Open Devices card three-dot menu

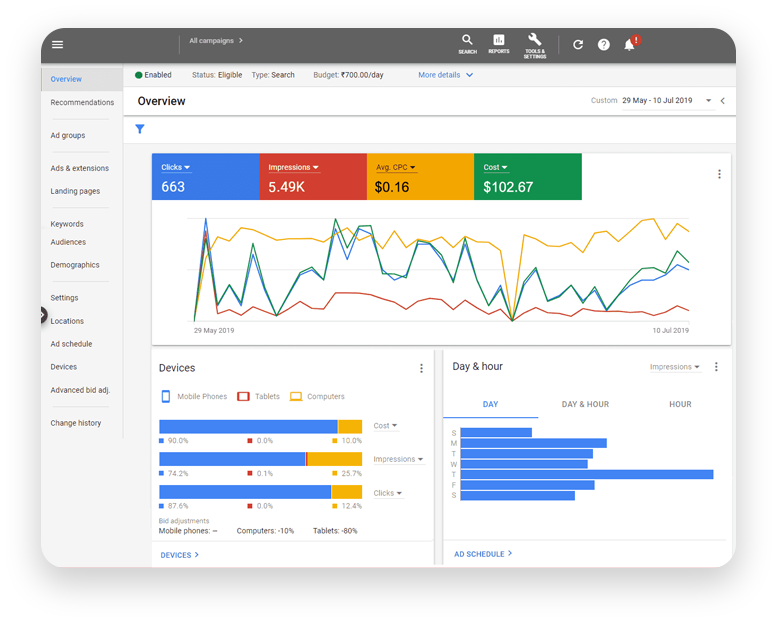(421, 368)
